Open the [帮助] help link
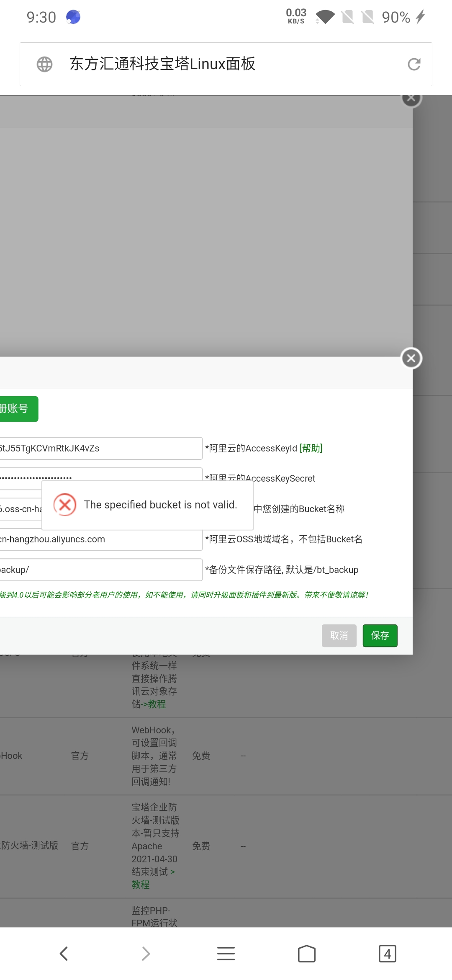 311,449
